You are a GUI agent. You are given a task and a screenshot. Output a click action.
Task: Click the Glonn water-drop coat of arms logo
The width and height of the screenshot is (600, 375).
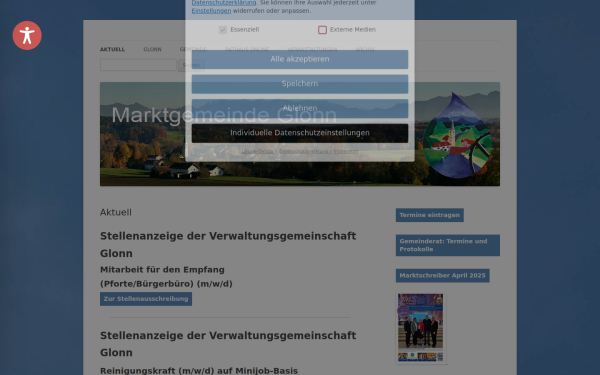pos(457,135)
